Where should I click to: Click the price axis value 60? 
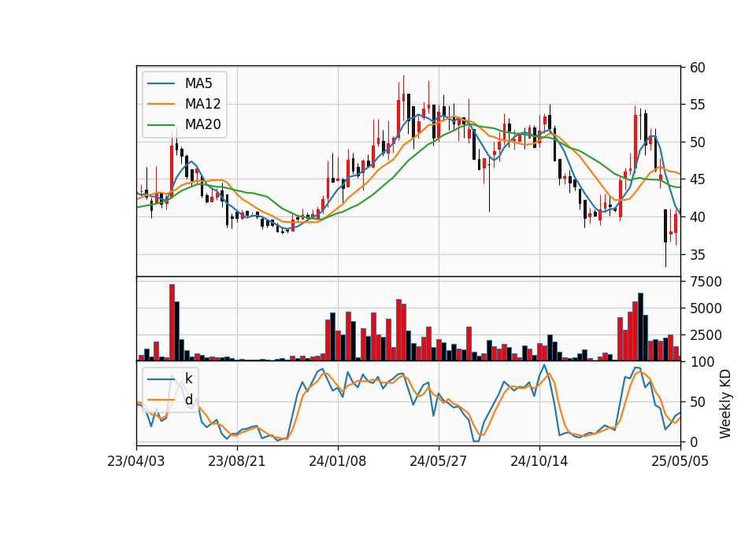click(698, 68)
